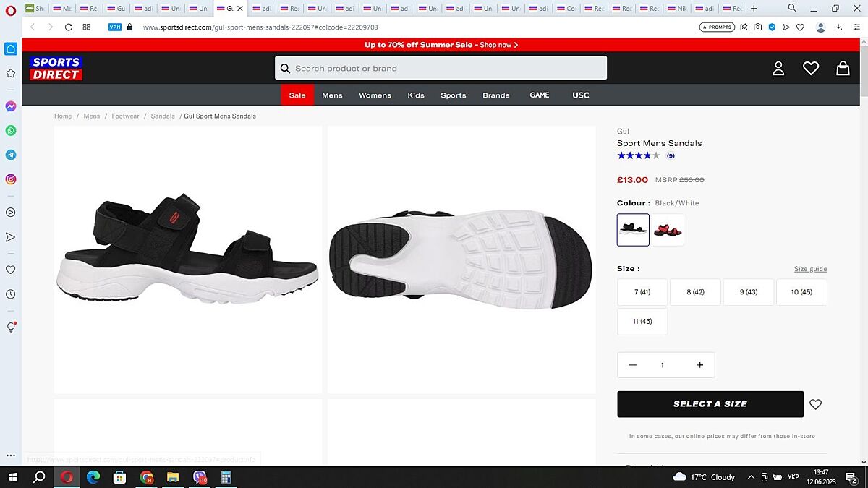The image size is (868, 488).
Task: Pick size 11 (46)
Action: click(x=642, y=322)
